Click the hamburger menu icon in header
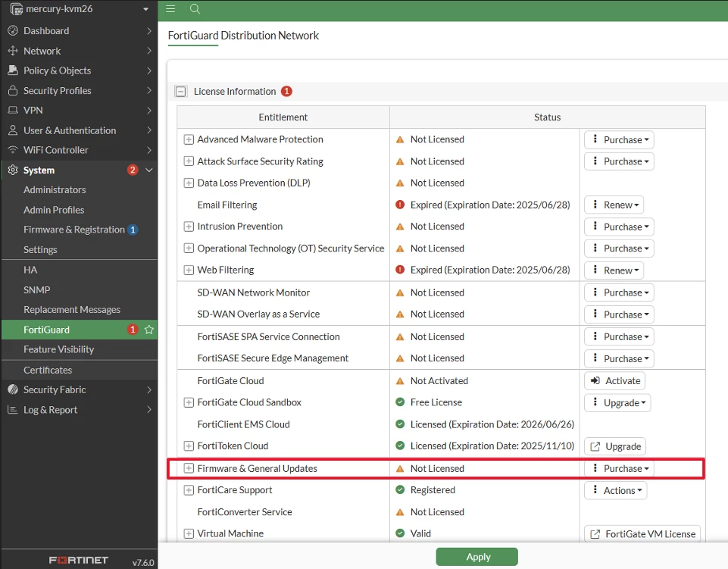Image resolution: width=728 pixels, height=569 pixels. click(x=170, y=9)
